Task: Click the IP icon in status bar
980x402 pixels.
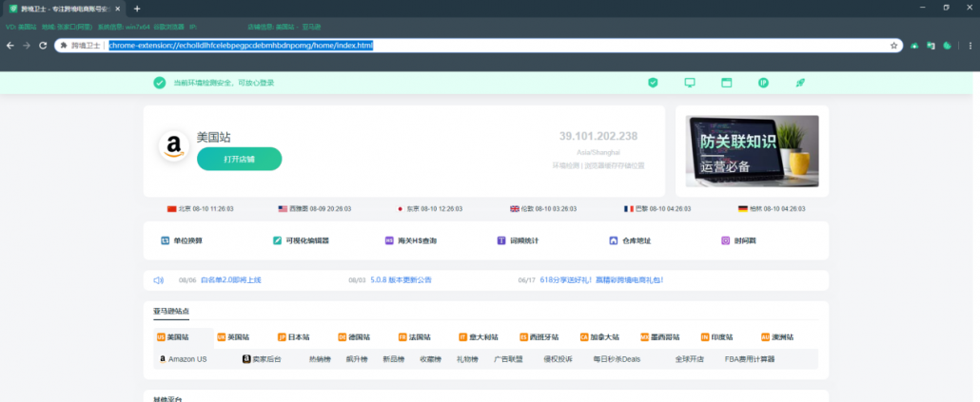Action: pos(763,83)
